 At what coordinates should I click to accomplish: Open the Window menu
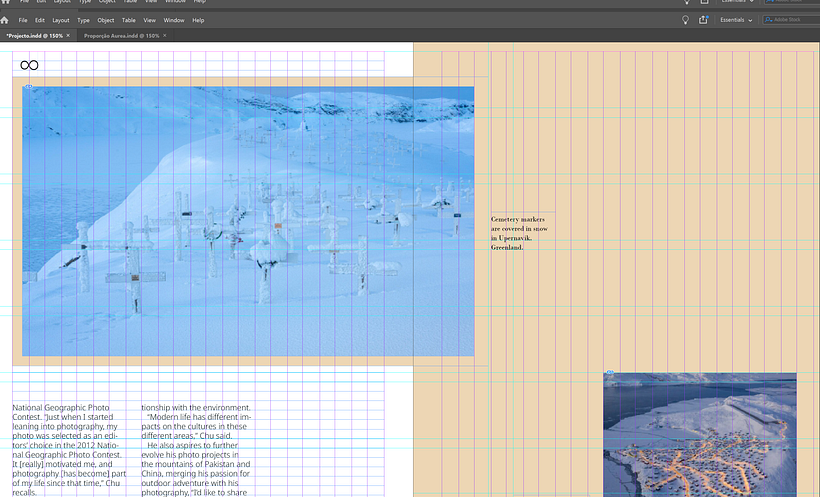[173, 20]
